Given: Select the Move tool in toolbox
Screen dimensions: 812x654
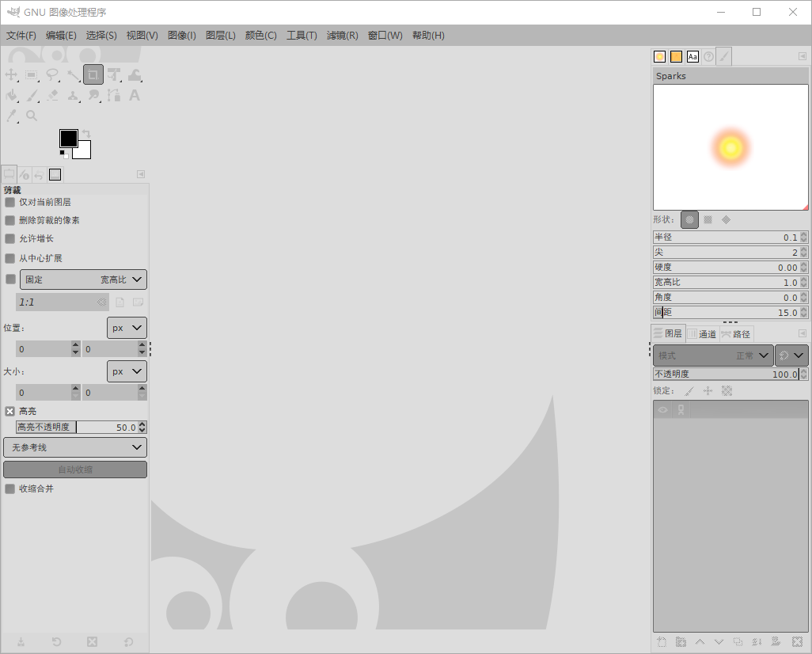Looking at the screenshot, I should 12,75.
